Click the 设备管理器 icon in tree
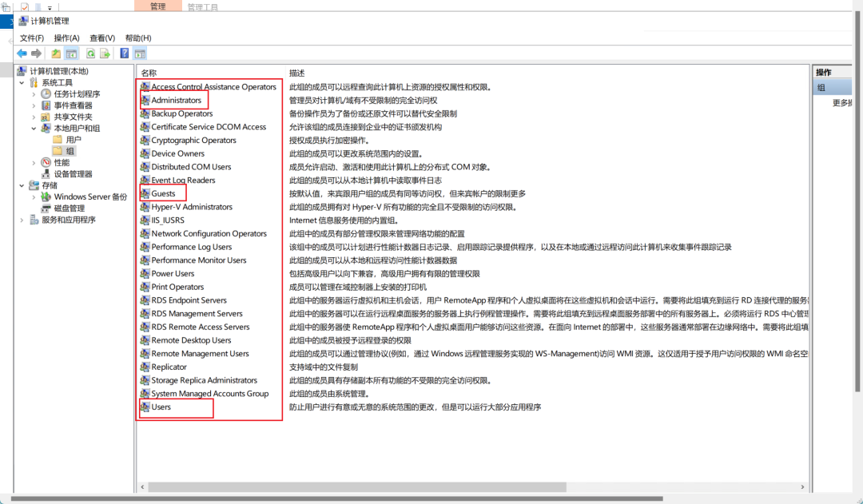 click(x=46, y=174)
